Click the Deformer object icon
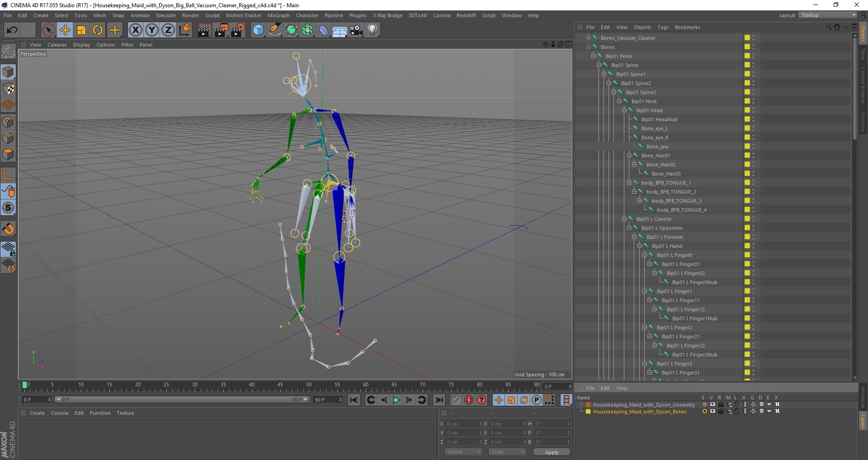This screenshot has width=868, height=460. pos(324,30)
